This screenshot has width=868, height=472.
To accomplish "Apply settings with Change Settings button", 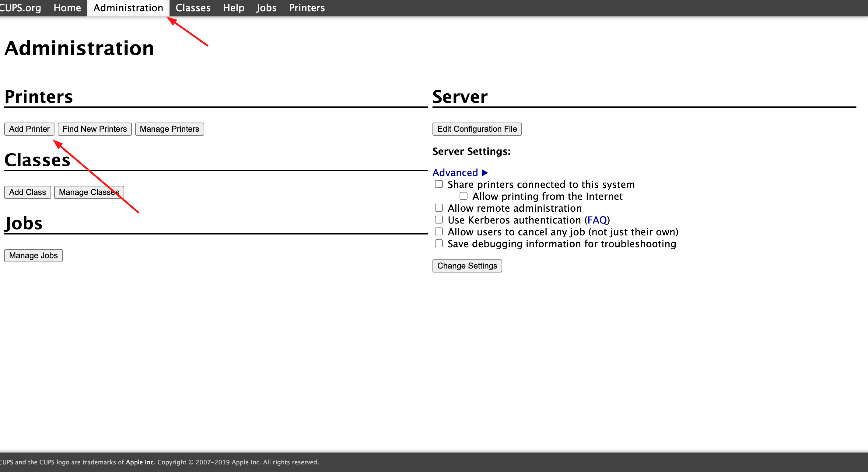I will 467,265.
